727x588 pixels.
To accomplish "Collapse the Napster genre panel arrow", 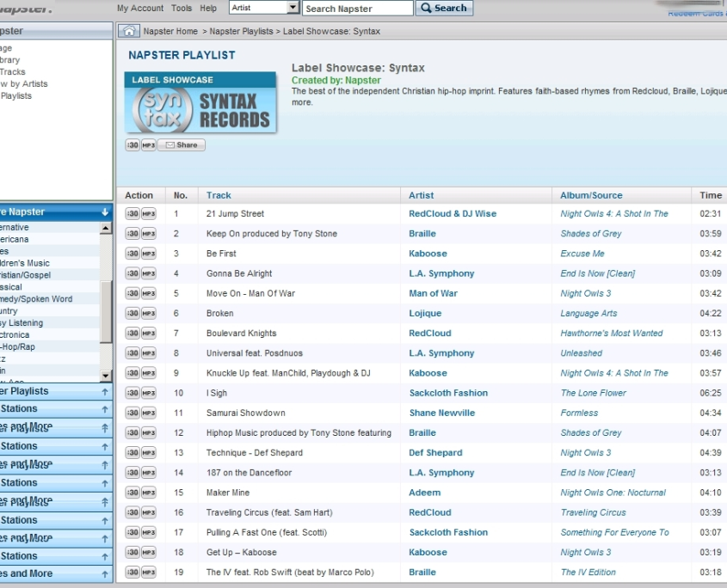I will (105, 211).
